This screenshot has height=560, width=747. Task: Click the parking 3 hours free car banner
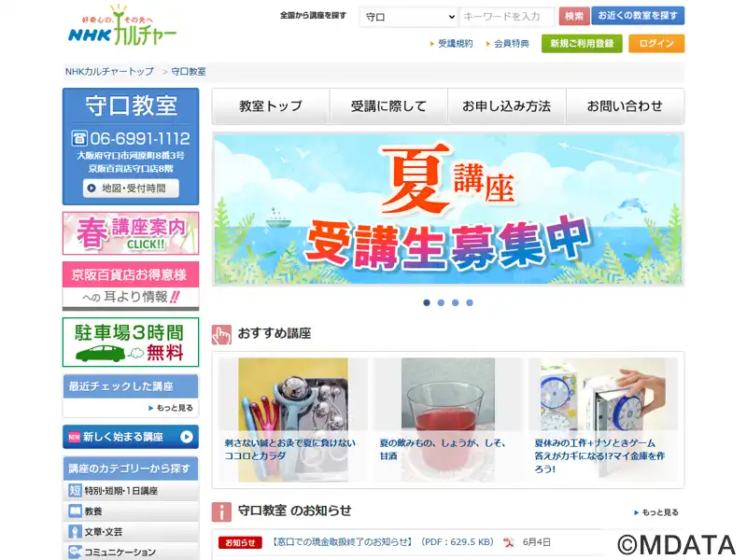pos(131,343)
